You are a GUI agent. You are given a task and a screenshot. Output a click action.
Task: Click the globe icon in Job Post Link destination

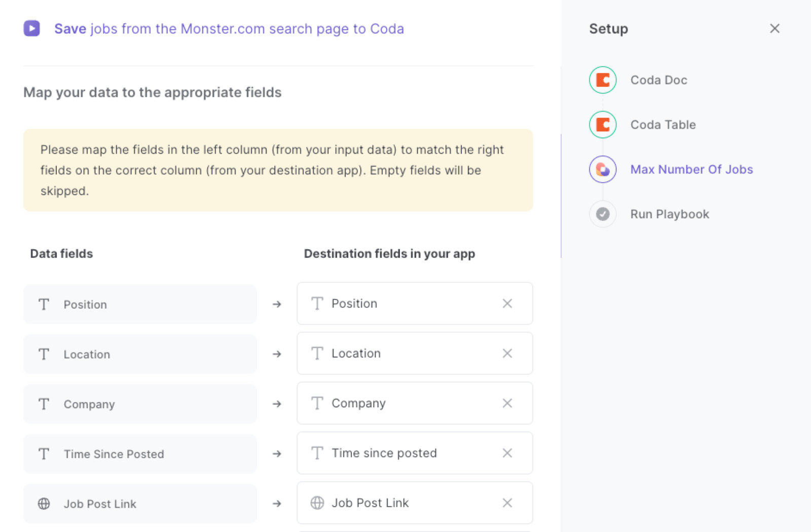tap(317, 503)
